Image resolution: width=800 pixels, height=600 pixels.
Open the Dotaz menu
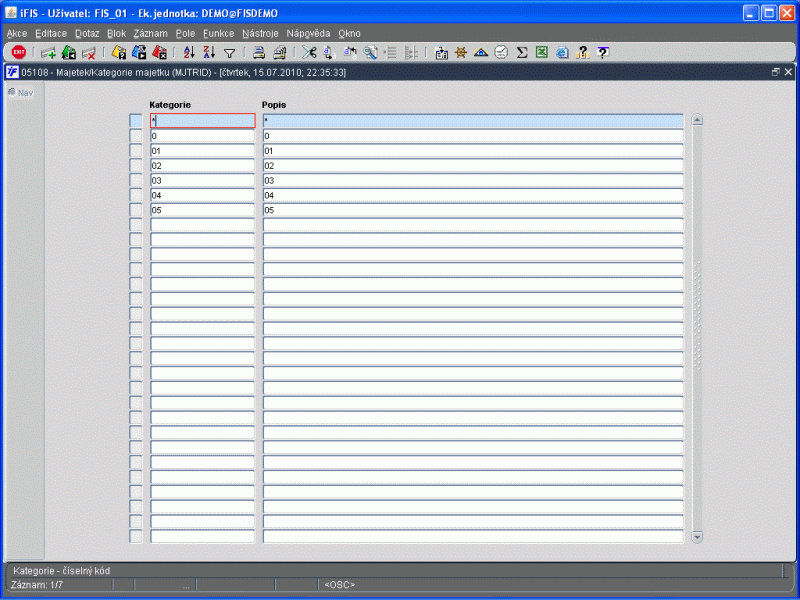(87, 33)
